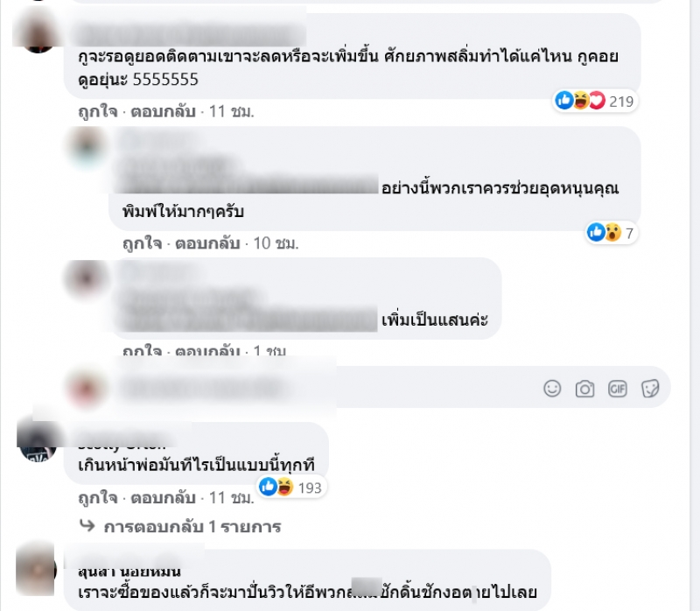The image size is (700, 611).
Task: Reply to the comment with 193 reactions
Action: point(163,498)
